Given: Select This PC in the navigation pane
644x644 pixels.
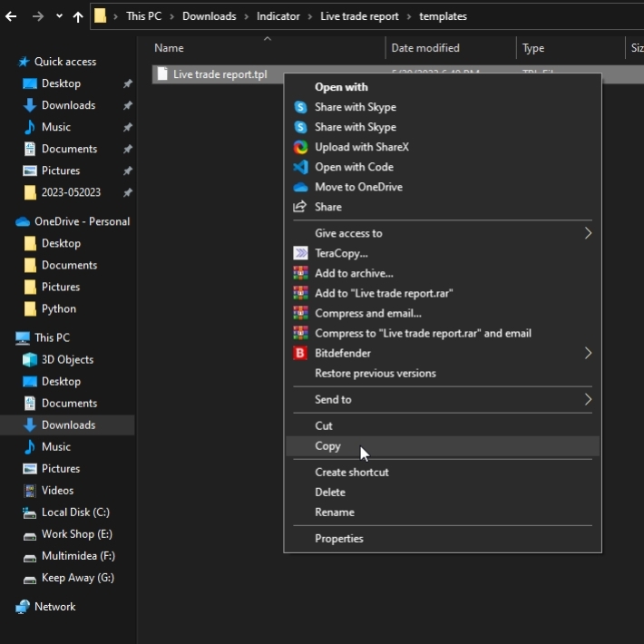Looking at the screenshot, I should [x=52, y=337].
